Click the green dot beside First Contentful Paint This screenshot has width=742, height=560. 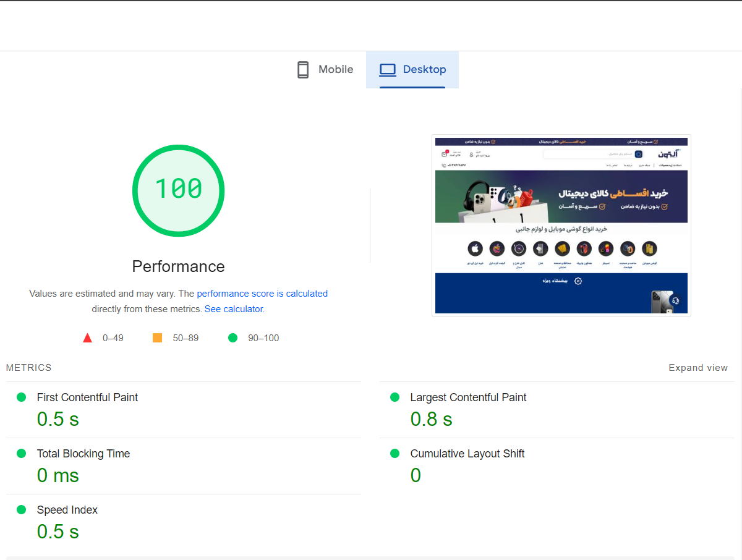pos(22,397)
